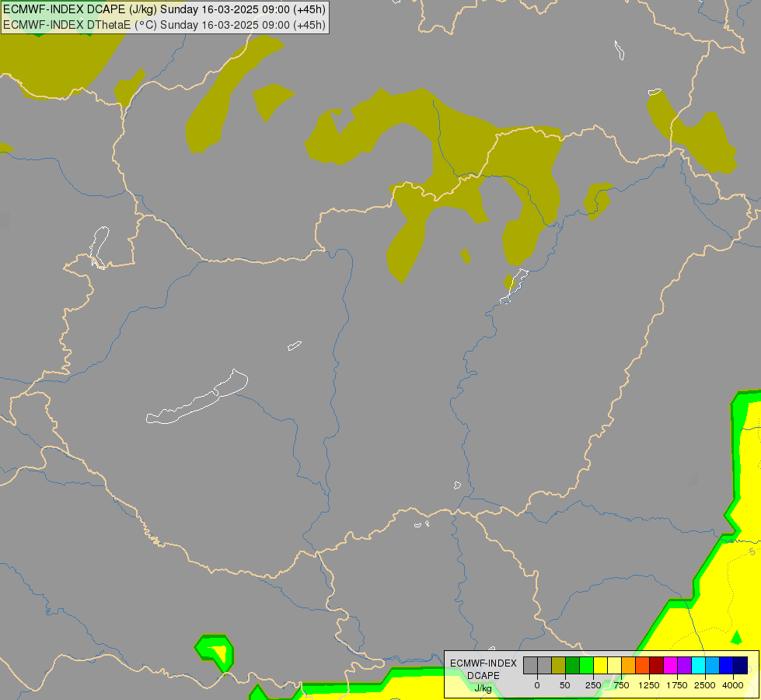
Task: Click the "DCAPE" label inside the legend
Action: point(483,676)
